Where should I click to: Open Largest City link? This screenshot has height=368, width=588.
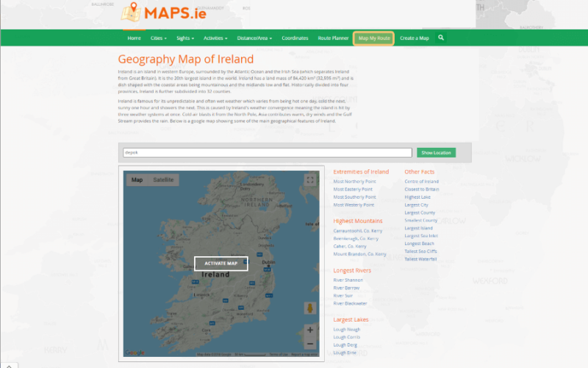click(x=416, y=205)
